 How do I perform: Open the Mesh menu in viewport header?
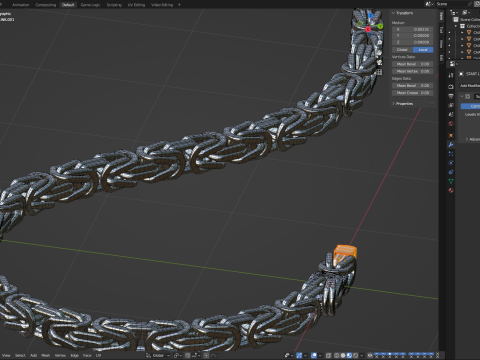coord(46,355)
